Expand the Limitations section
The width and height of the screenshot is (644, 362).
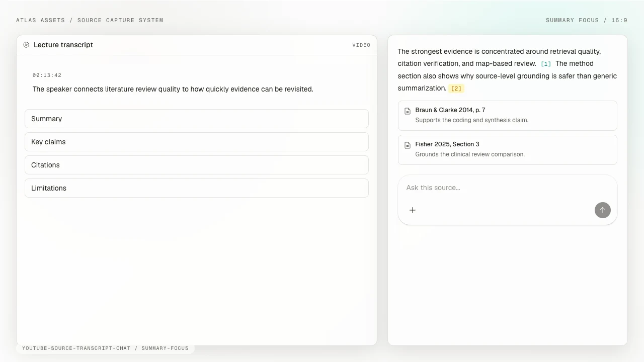point(197,188)
